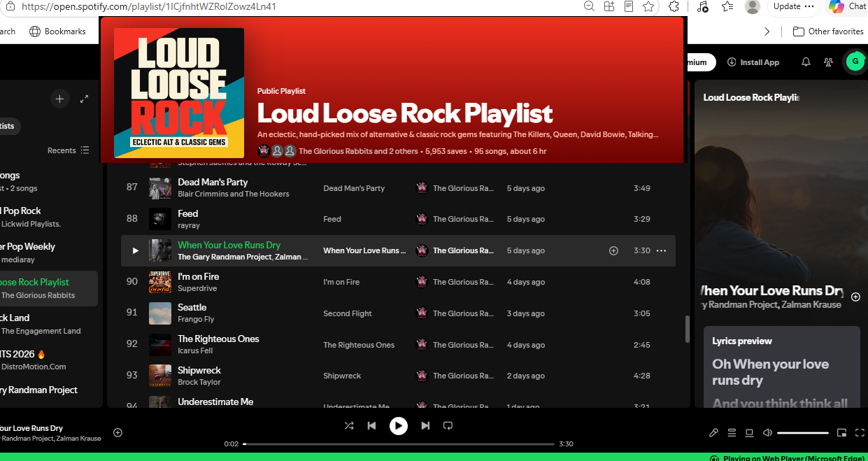Open artist Blair Crimmins and The Hookers

(234, 194)
